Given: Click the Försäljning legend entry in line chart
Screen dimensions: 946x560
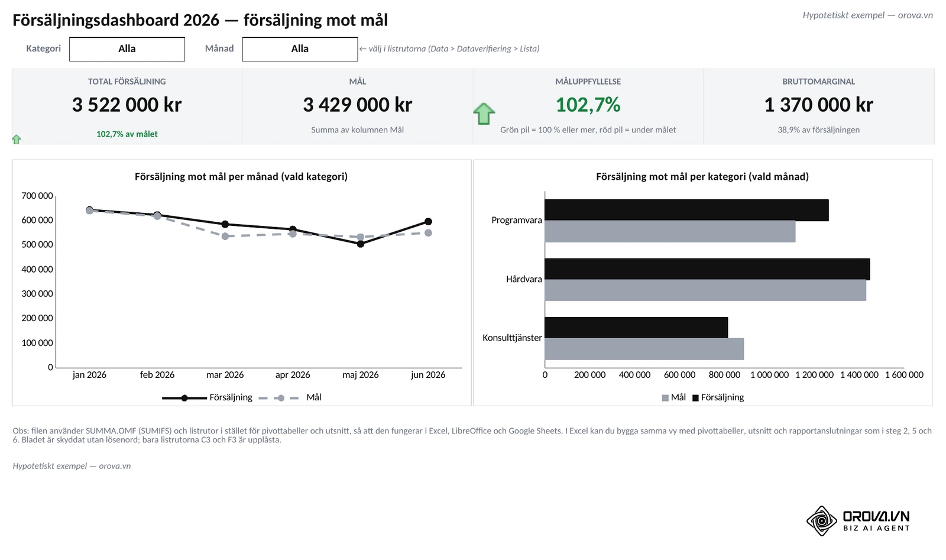Looking at the screenshot, I should click(x=208, y=397).
